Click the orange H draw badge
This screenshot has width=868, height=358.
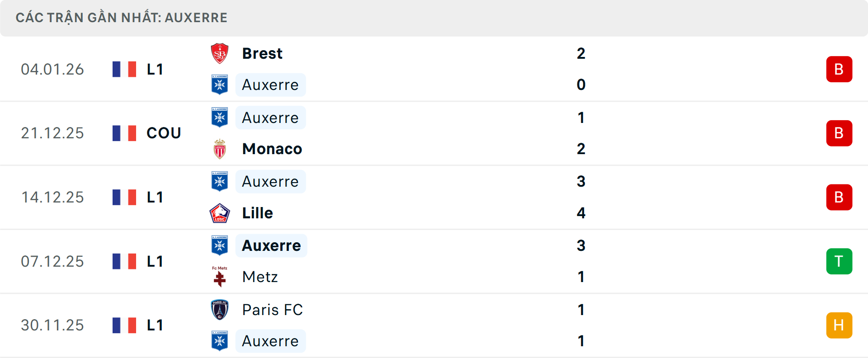coord(839,325)
